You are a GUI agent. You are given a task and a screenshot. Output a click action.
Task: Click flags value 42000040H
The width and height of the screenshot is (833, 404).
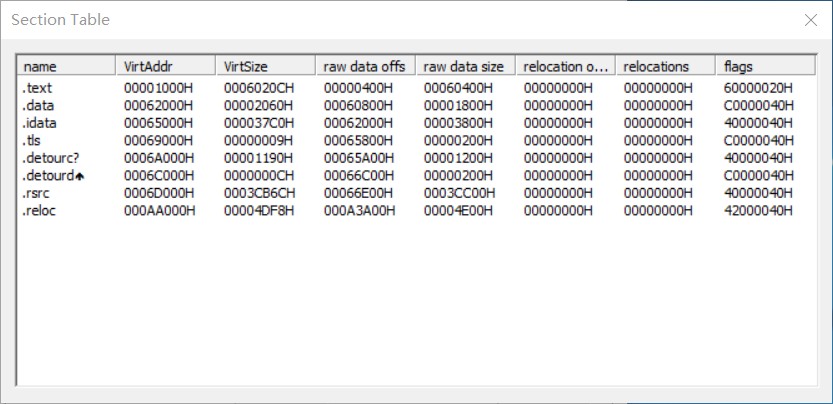click(758, 211)
